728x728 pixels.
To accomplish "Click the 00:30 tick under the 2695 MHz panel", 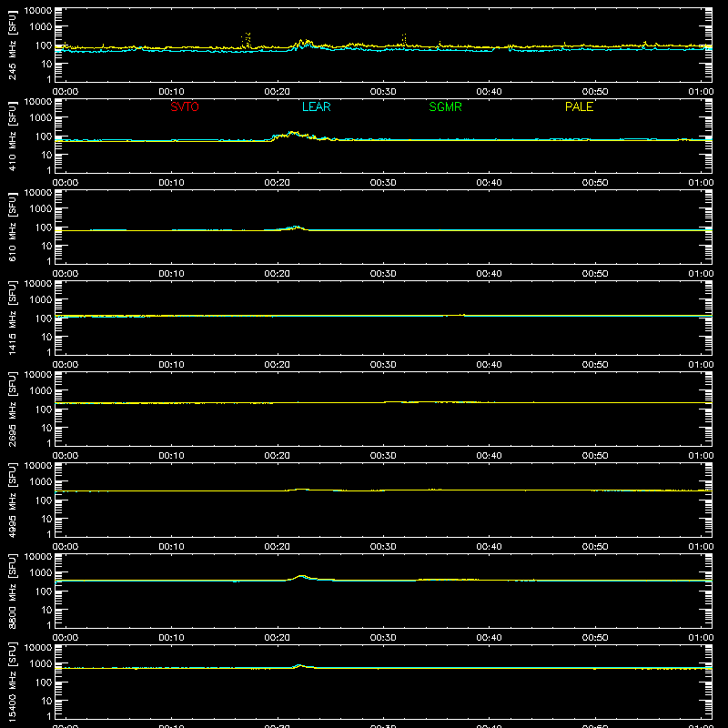I will pos(383,456).
